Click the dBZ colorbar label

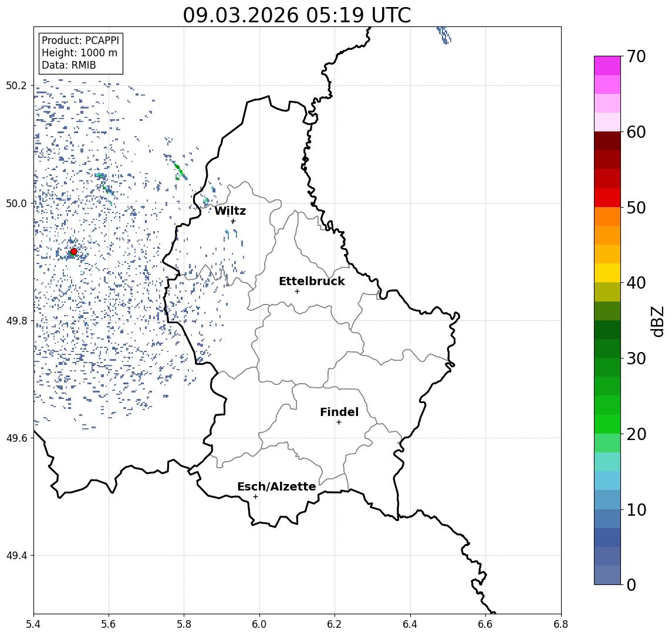pyautogui.click(x=657, y=322)
